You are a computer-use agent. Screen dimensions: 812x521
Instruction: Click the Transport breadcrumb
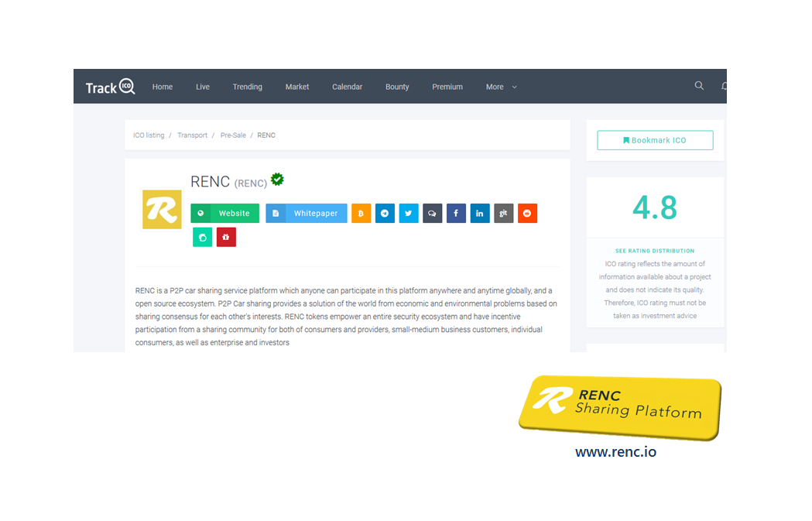[192, 135]
